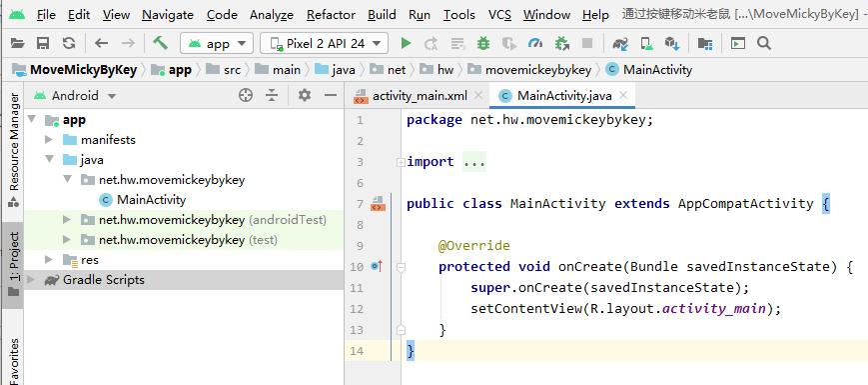This screenshot has width=868, height=385.
Task: Open the Edit menu
Action: pos(79,15)
